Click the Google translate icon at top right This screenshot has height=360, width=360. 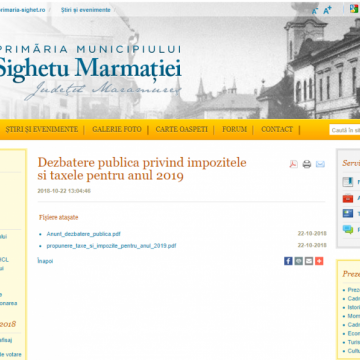tap(354, 9)
